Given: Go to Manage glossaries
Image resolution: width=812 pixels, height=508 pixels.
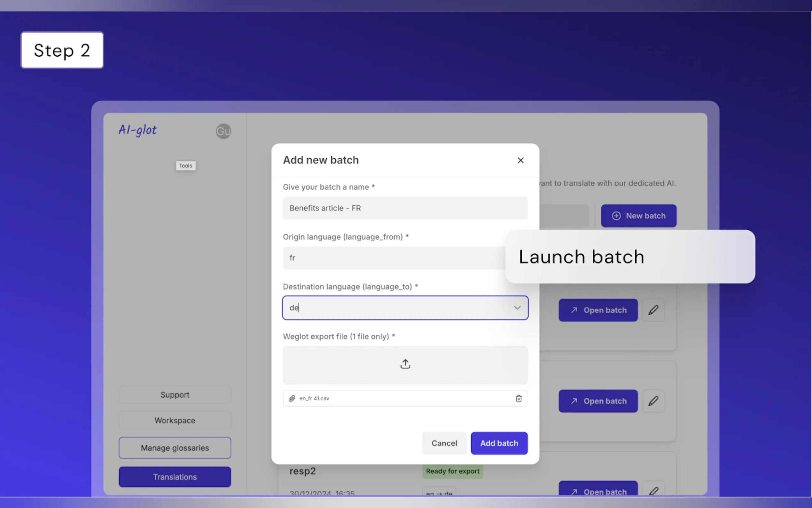Looking at the screenshot, I should pos(175,448).
